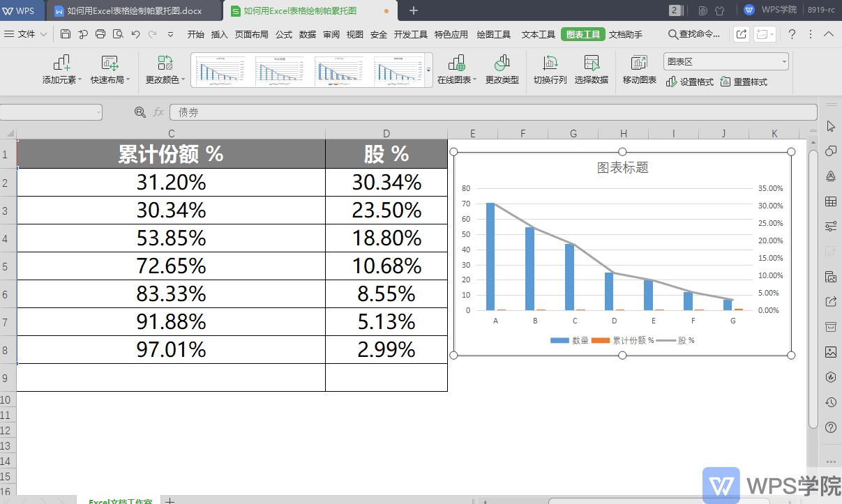Click the 设置格式 (Set Format) icon
The width and height of the screenshot is (842, 504).
[690, 82]
